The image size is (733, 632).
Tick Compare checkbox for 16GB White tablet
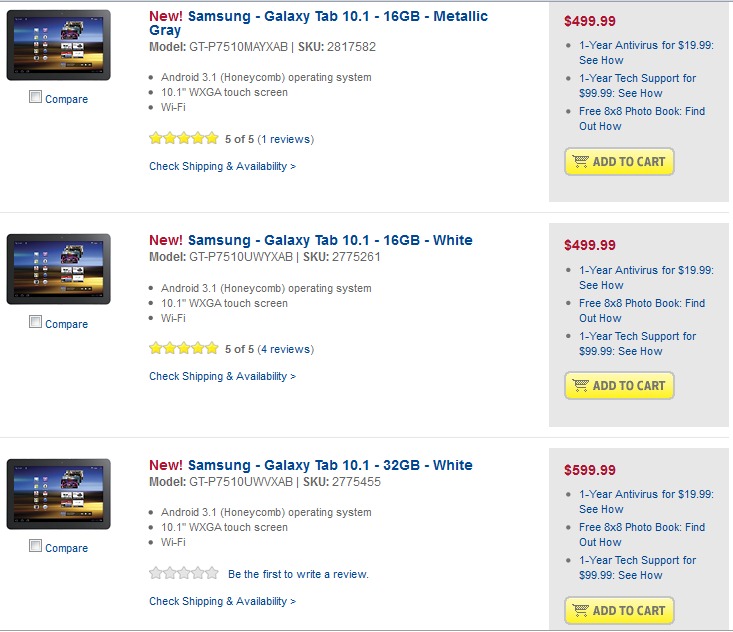tap(36, 323)
